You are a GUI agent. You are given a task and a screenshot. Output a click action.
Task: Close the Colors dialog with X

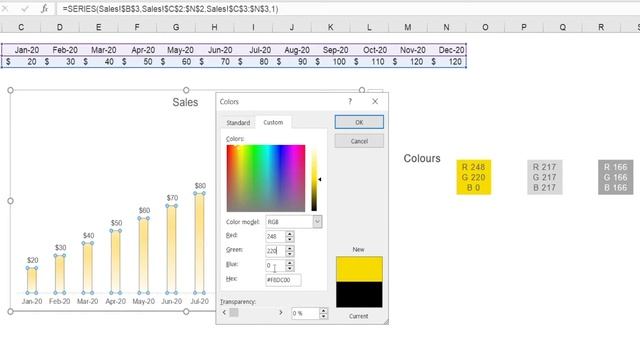tap(375, 101)
